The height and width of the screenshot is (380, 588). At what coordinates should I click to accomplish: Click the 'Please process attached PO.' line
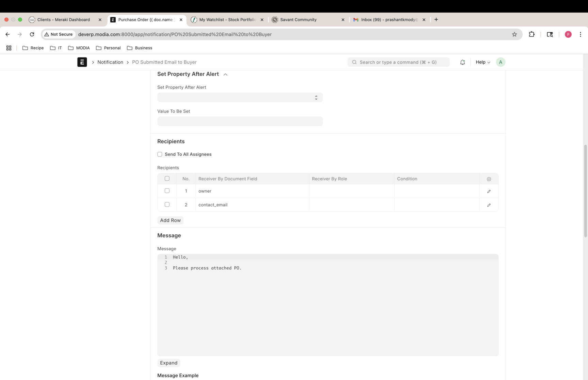tap(207, 268)
